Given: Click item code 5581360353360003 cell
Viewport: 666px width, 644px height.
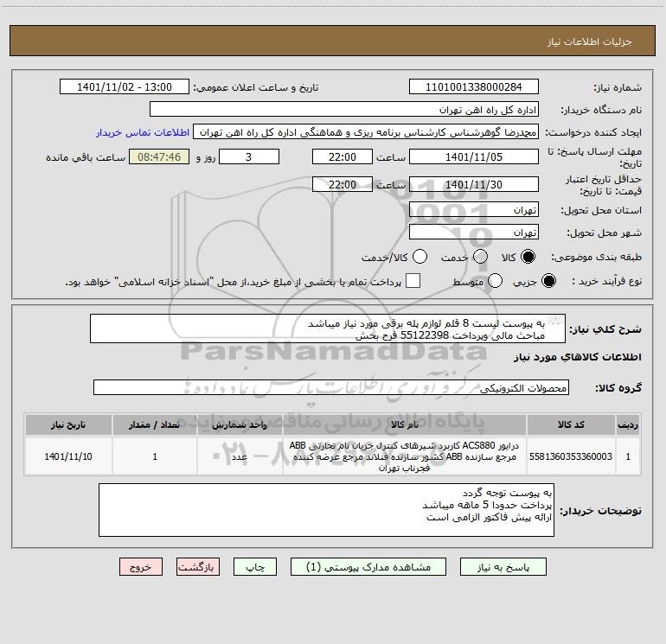Looking at the screenshot, I should point(571,456).
